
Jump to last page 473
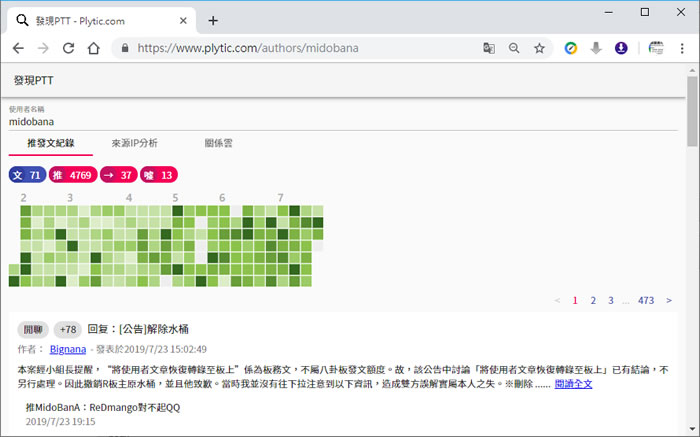tap(646, 300)
